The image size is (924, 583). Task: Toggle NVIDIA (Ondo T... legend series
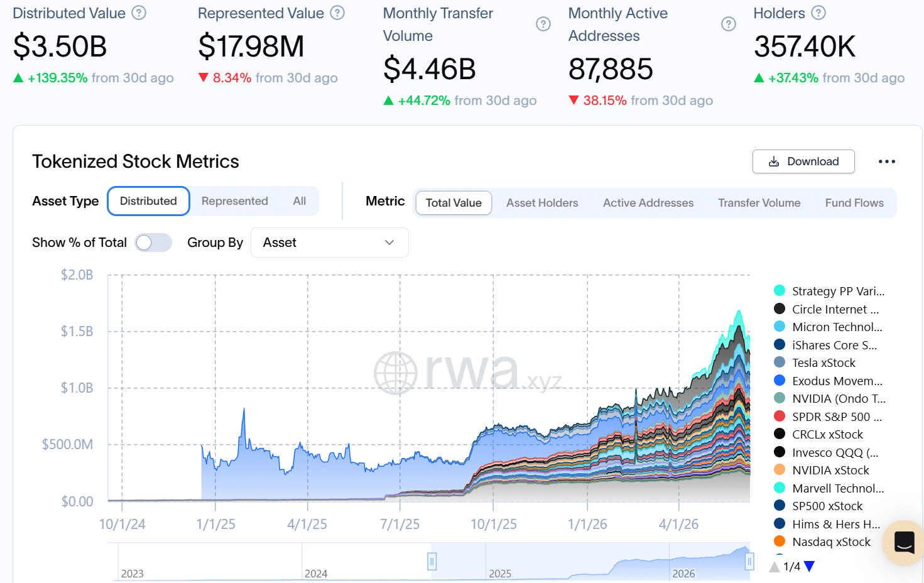830,398
